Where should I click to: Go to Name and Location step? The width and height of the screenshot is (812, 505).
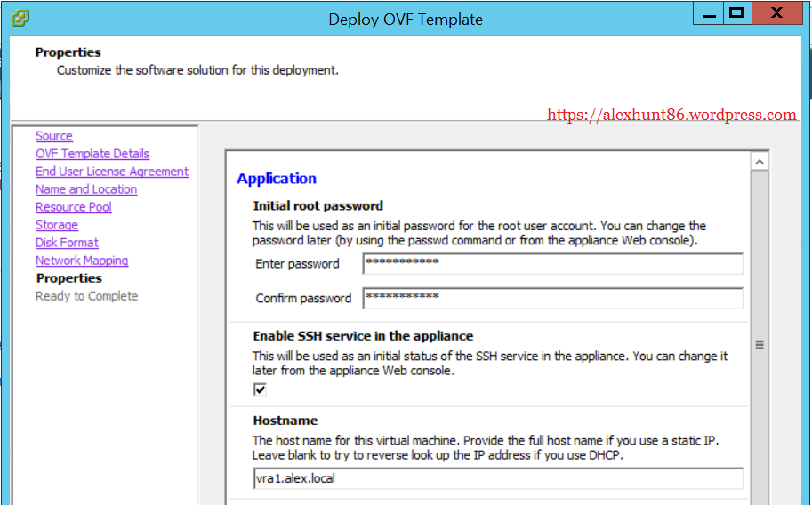coord(86,189)
